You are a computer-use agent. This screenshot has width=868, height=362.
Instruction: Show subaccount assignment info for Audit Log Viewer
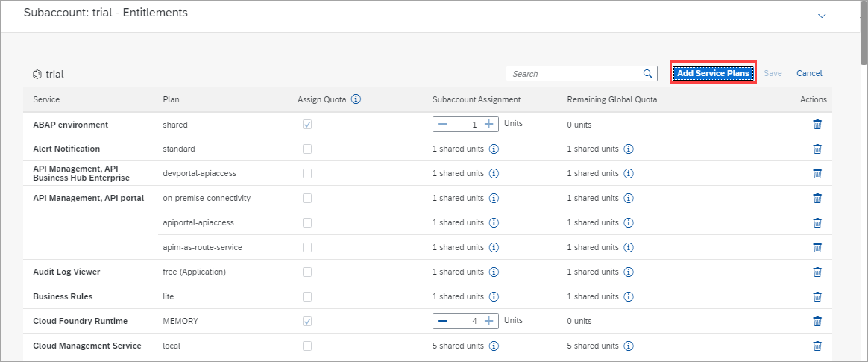(x=494, y=272)
